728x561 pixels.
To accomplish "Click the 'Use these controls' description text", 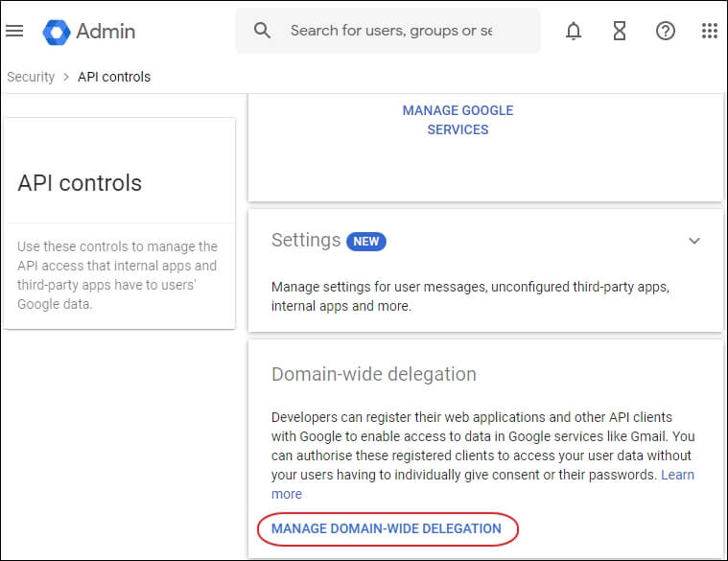I will [x=117, y=274].
